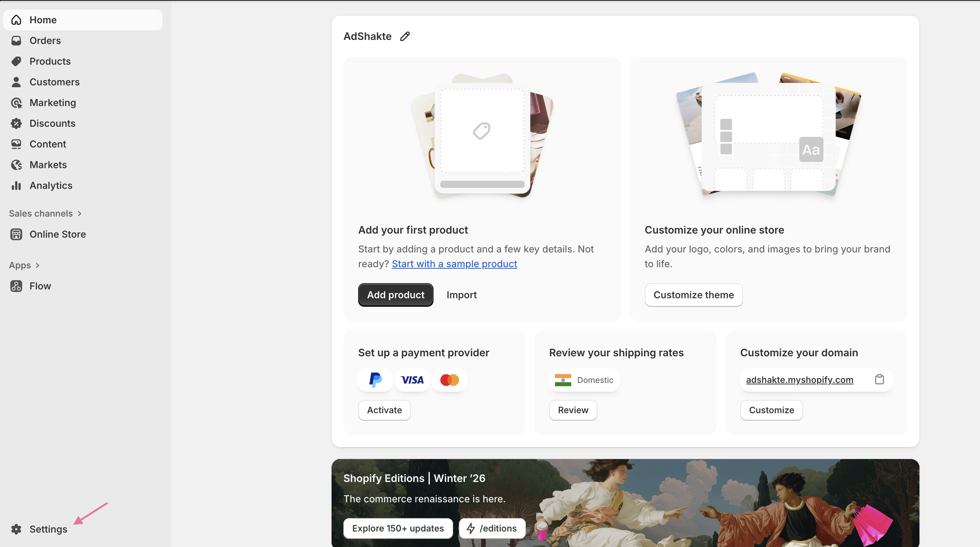This screenshot has width=980, height=547.
Task: Select Content in the navigation menu
Action: (x=48, y=144)
